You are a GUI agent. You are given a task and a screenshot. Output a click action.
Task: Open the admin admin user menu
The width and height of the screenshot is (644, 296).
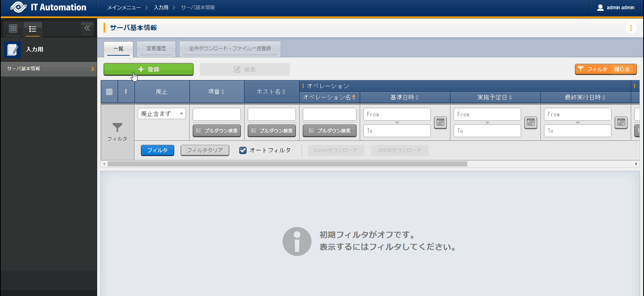[x=616, y=8]
